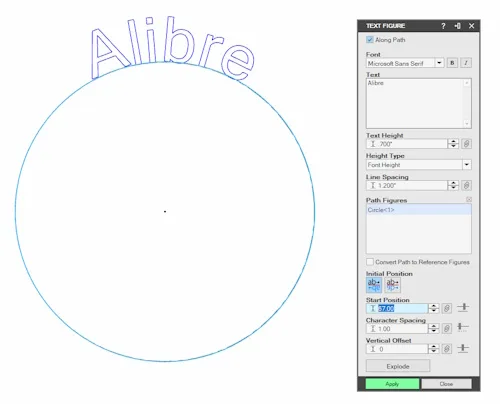This screenshot has height=404, width=500.
Task: Click the Start Position alignment icon
Action: point(463,308)
